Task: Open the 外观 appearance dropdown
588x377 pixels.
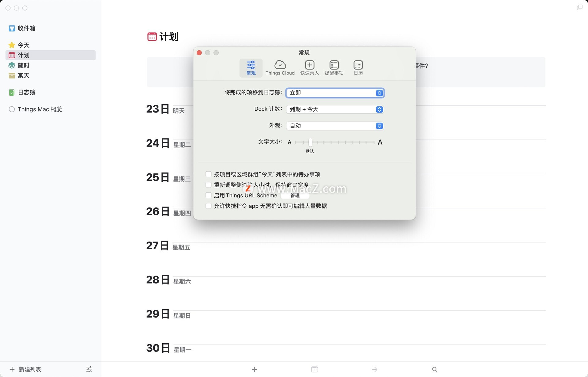Action: pos(335,126)
